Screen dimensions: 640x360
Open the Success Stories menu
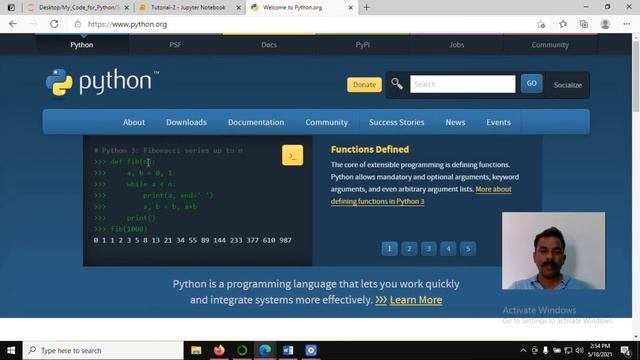click(x=396, y=122)
